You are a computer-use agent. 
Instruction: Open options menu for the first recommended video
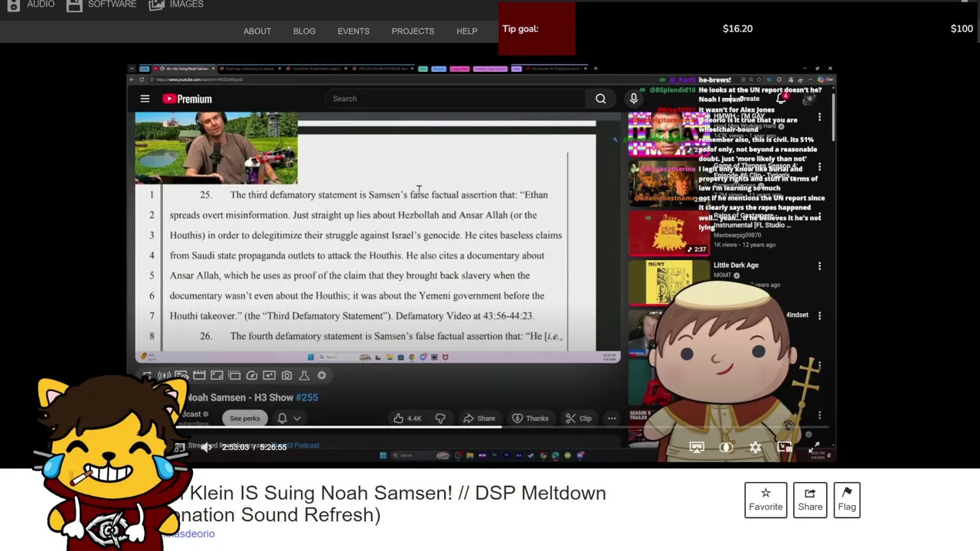[x=819, y=118]
